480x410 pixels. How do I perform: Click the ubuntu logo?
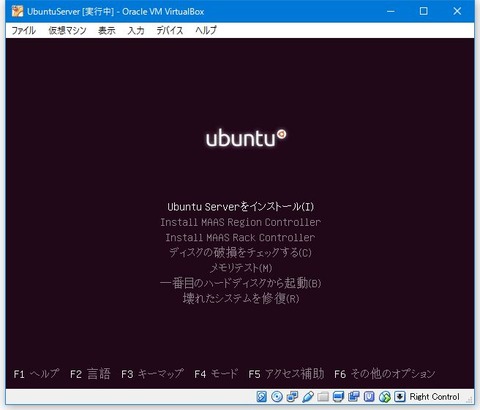246,138
